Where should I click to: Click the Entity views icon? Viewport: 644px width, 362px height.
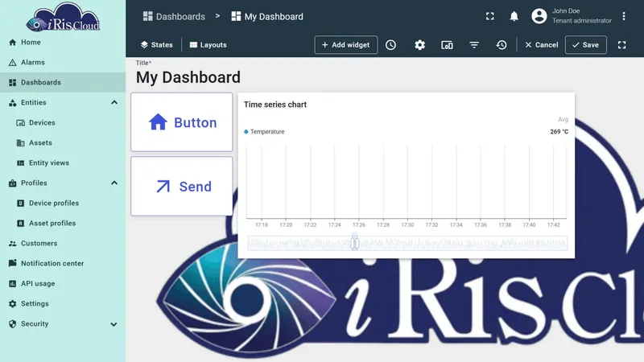pyautogui.click(x=21, y=163)
